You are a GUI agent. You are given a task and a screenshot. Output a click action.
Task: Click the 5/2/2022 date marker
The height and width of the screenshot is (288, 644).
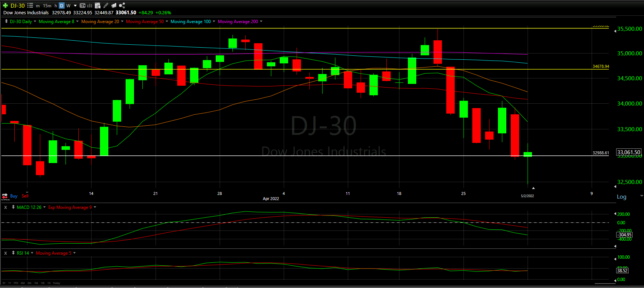(527, 196)
